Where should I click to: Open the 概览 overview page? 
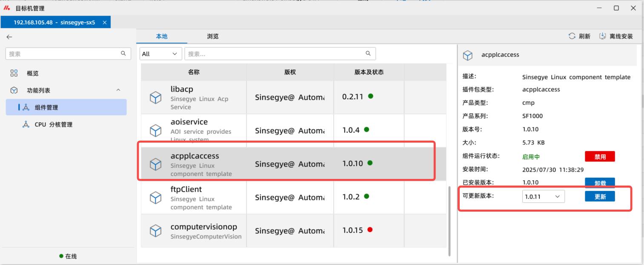point(32,73)
